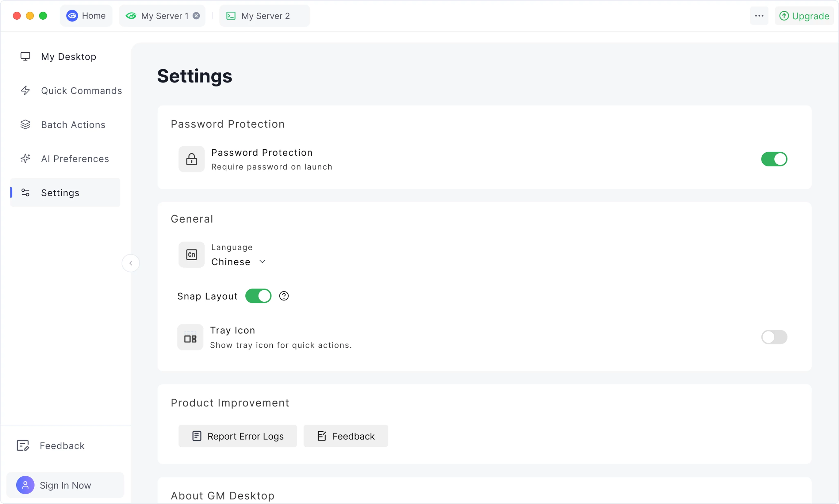The image size is (839, 504).
Task: Click the Settings sliders icon in sidebar
Action: (25, 193)
